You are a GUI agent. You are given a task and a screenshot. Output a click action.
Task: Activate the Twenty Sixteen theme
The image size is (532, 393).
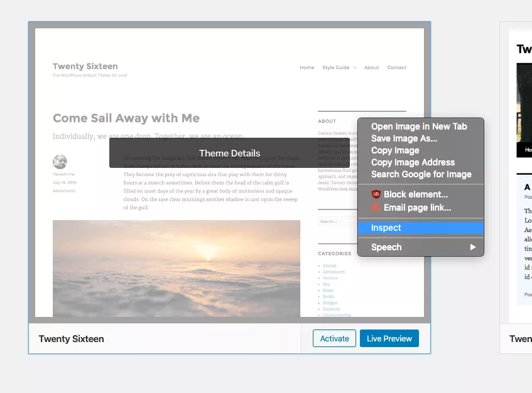pos(334,338)
